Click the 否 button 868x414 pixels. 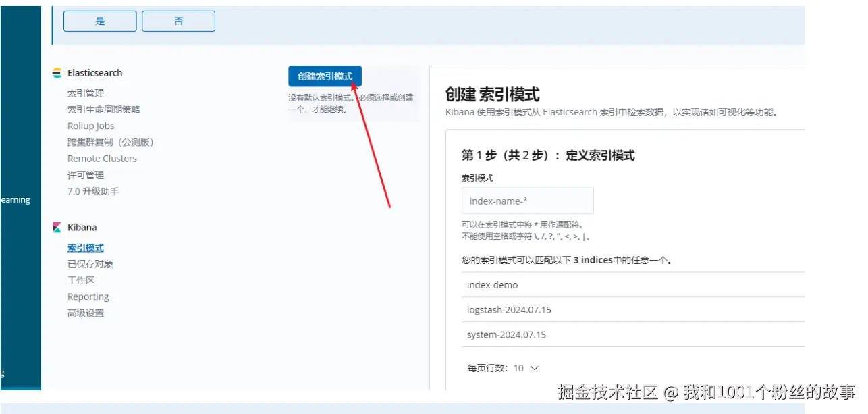[178, 21]
